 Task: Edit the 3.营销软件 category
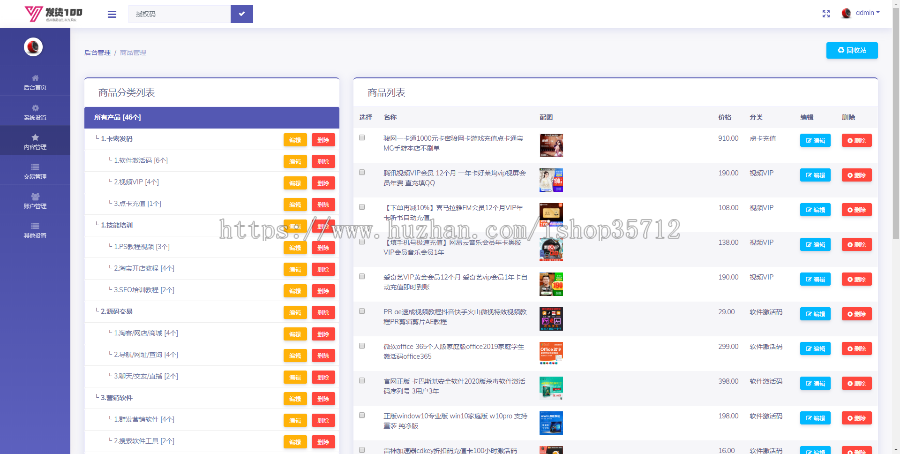click(295, 398)
